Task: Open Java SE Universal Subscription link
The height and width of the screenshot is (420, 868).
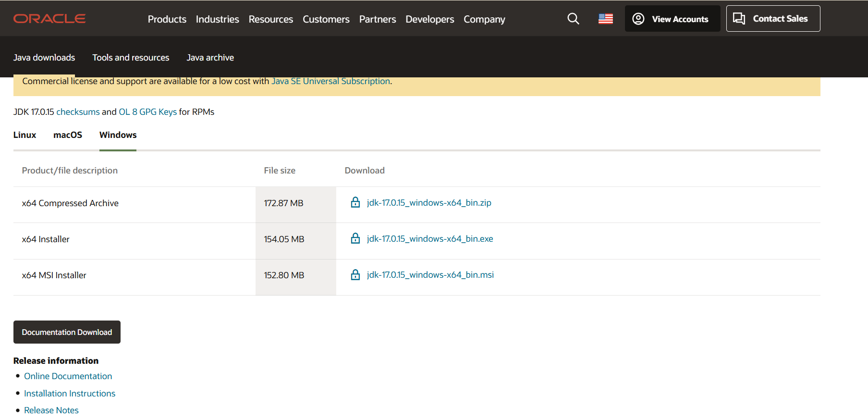Action: pos(330,81)
